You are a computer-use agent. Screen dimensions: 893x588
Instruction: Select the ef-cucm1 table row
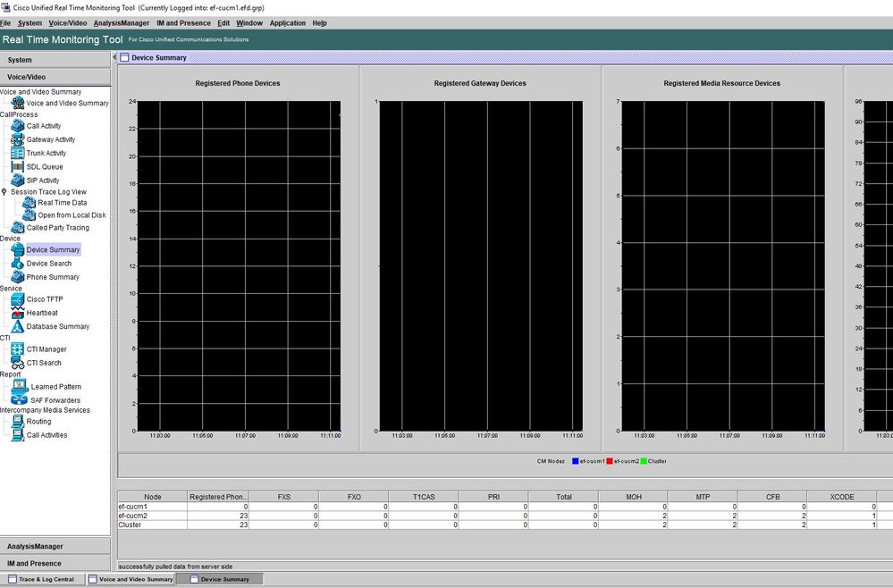[505, 507]
